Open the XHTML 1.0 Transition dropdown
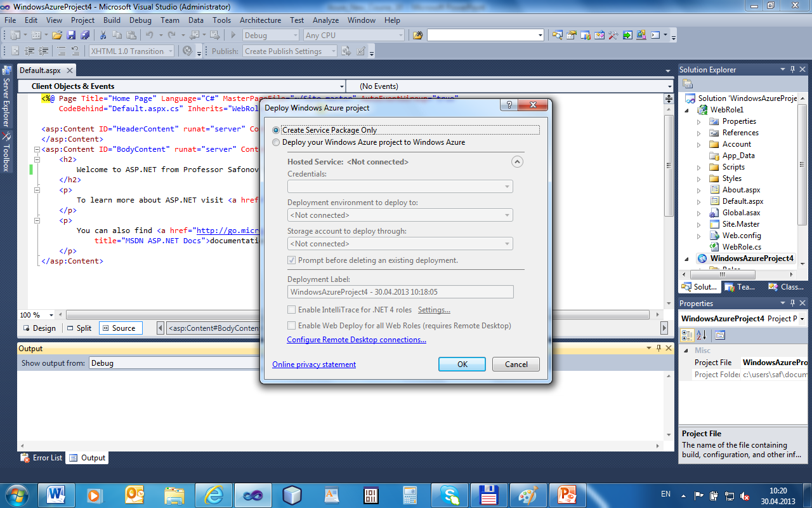The height and width of the screenshot is (508, 812). tap(131, 51)
